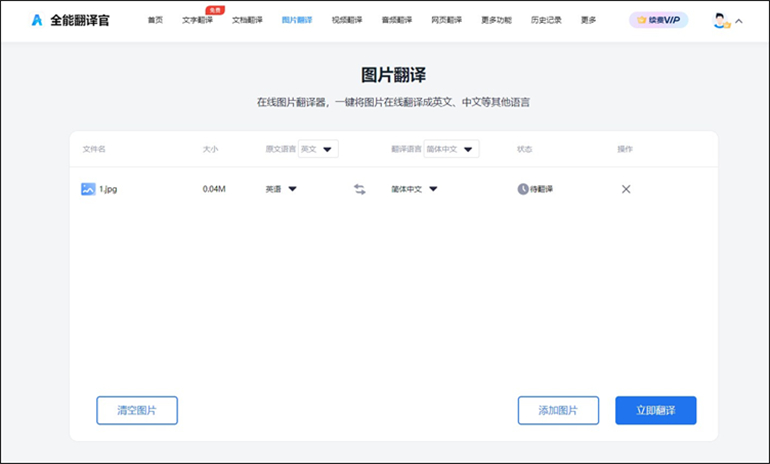Change 1.jpg source language 英语 dropdown
Image resolution: width=770 pixels, height=464 pixels.
[x=281, y=189]
